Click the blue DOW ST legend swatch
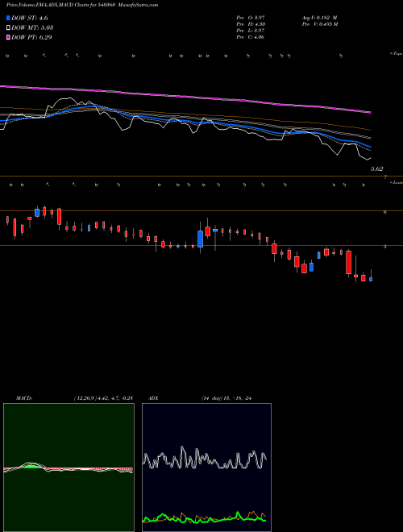 pyautogui.click(x=8, y=18)
